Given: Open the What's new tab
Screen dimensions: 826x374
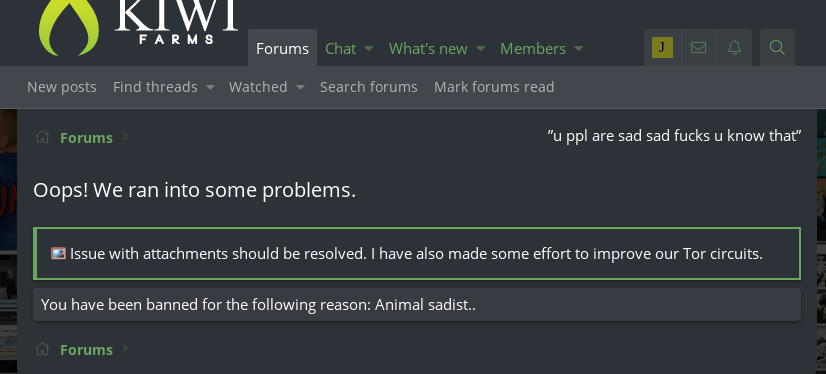Looking at the screenshot, I should pyautogui.click(x=428, y=48).
